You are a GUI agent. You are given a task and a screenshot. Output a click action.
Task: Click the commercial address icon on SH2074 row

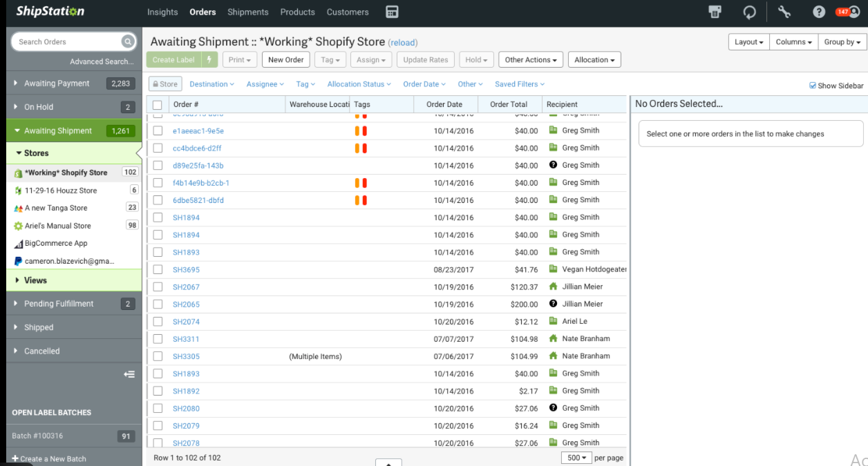click(553, 321)
